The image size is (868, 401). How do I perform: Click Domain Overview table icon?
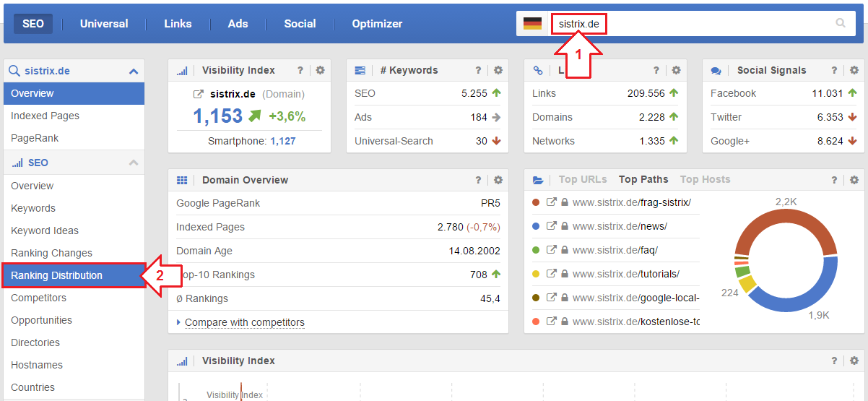(182, 180)
